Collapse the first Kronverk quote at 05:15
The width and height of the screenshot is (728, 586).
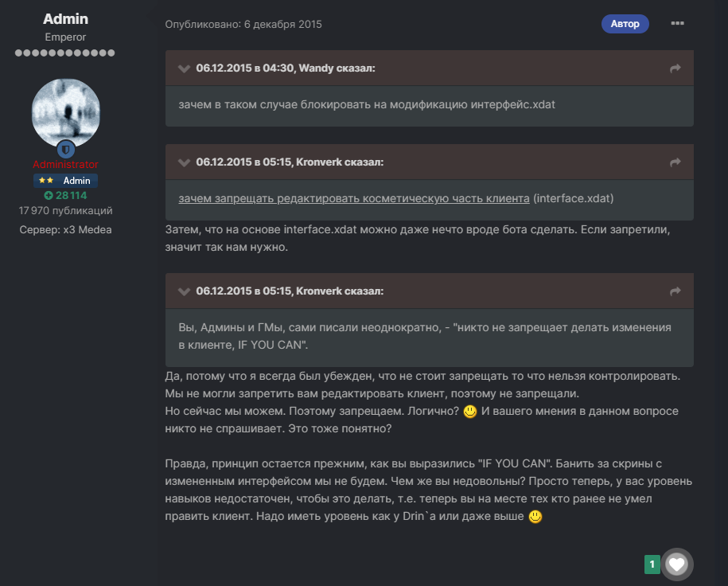coord(184,162)
